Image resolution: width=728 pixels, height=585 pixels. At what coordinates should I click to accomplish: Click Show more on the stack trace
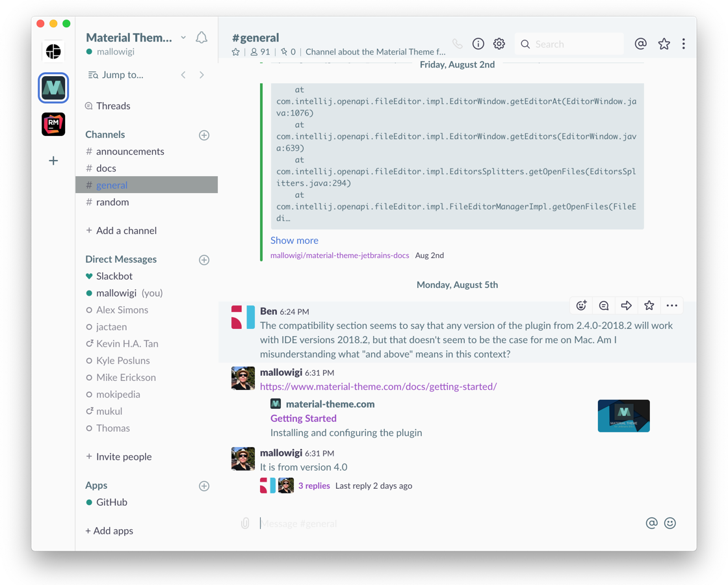[x=294, y=240]
